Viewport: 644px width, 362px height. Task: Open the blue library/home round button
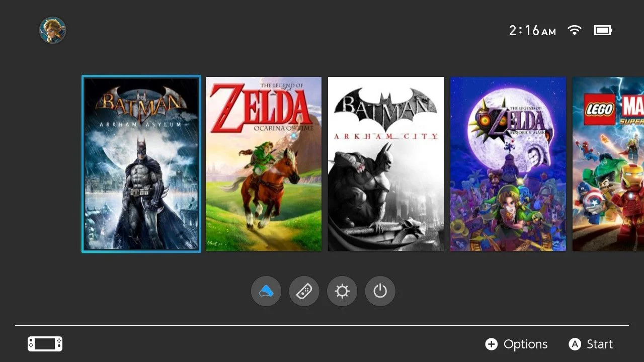coord(266,291)
